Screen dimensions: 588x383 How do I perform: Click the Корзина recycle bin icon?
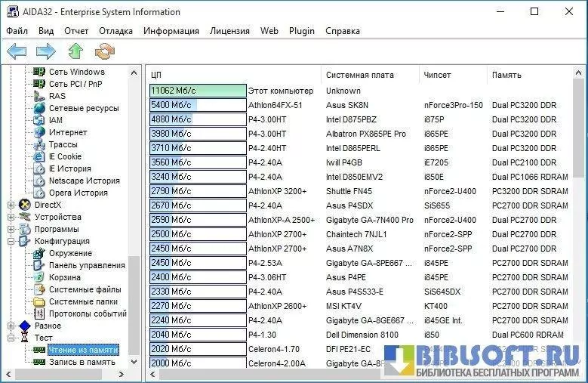click(38, 277)
